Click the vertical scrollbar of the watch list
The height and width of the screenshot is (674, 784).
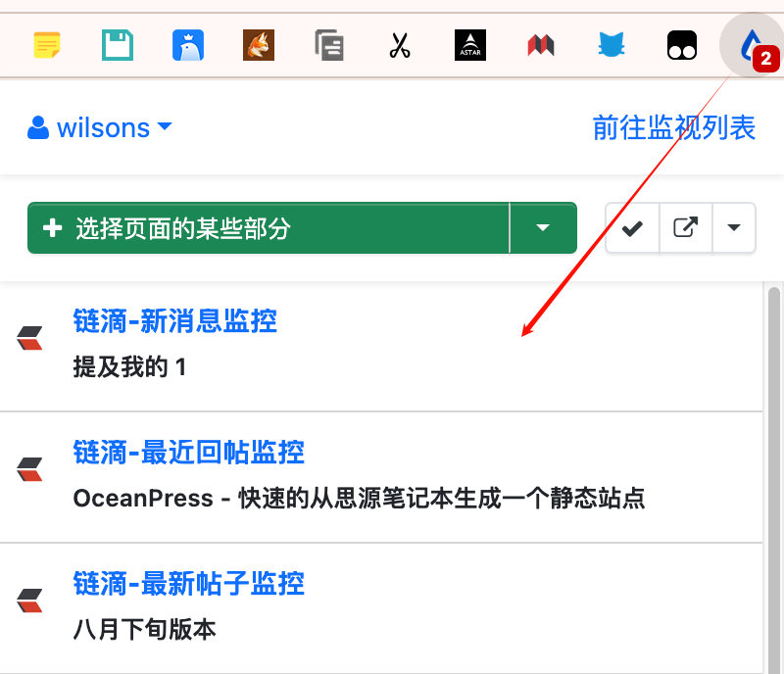point(774,480)
